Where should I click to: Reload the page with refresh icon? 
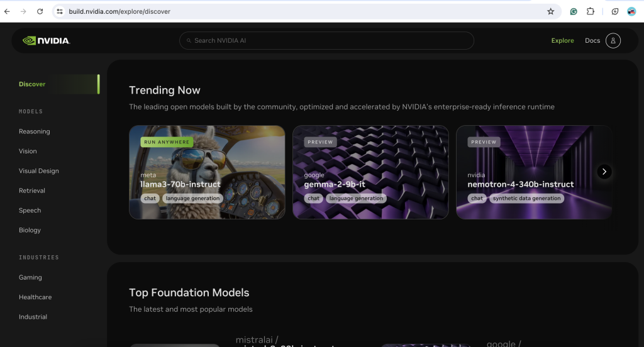pyautogui.click(x=40, y=11)
